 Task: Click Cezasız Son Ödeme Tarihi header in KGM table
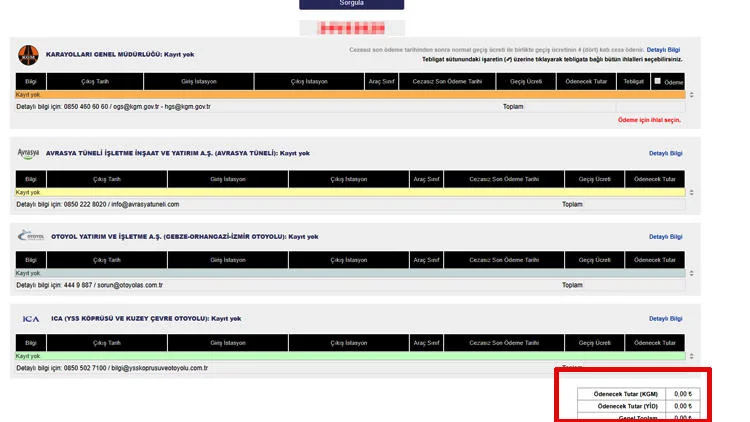(442, 82)
